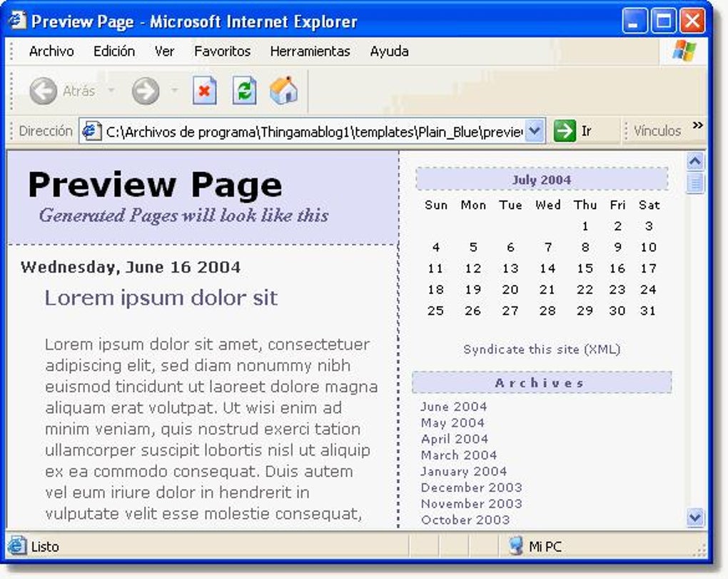728x579 pixels.
Task: Open the December 2003 archive link
Action: pyautogui.click(x=471, y=488)
